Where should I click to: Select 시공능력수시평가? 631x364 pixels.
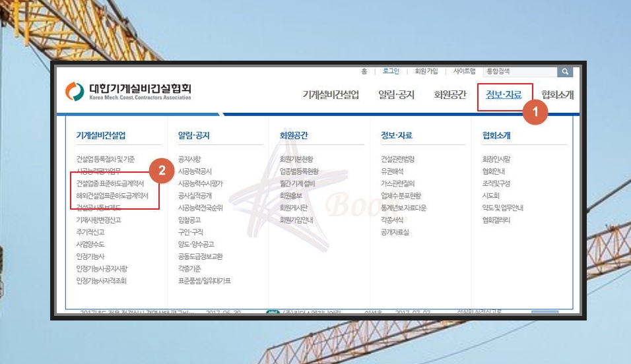coord(201,183)
